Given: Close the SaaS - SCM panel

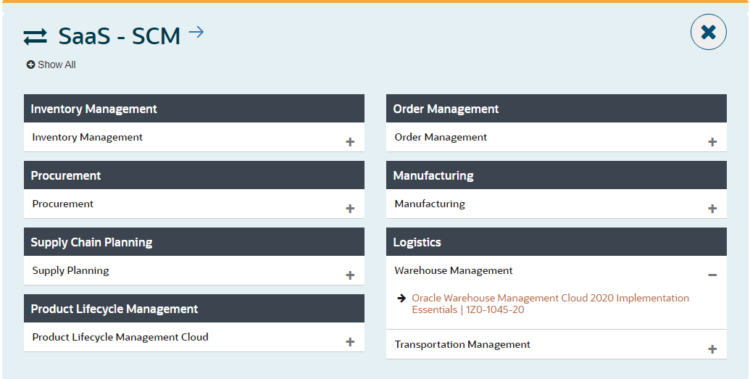Looking at the screenshot, I should coord(708,32).
